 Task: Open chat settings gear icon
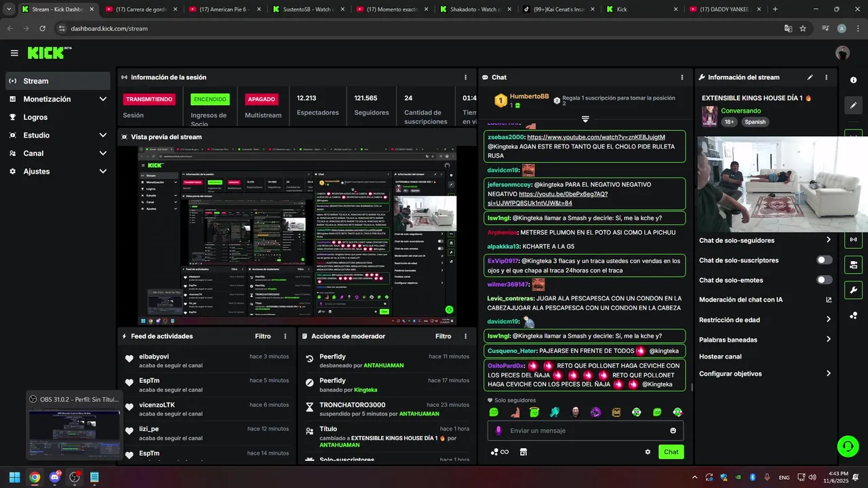(648, 452)
